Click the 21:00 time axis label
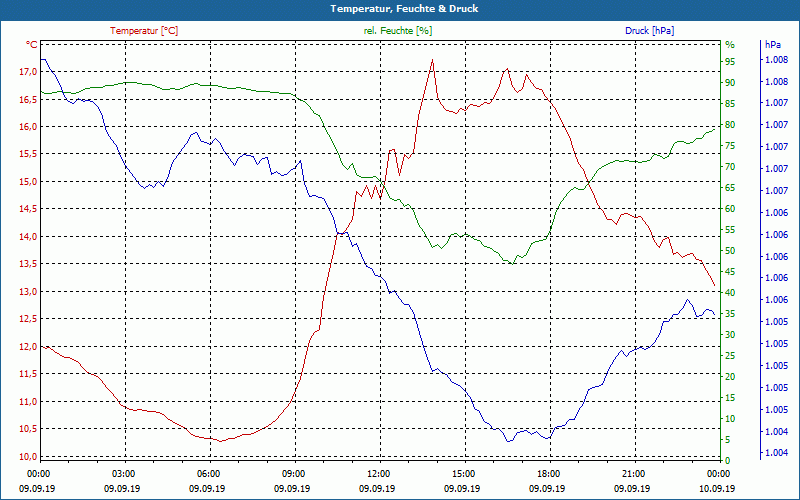Image resolution: width=800 pixels, height=500 pixels. tap(635, 474)
